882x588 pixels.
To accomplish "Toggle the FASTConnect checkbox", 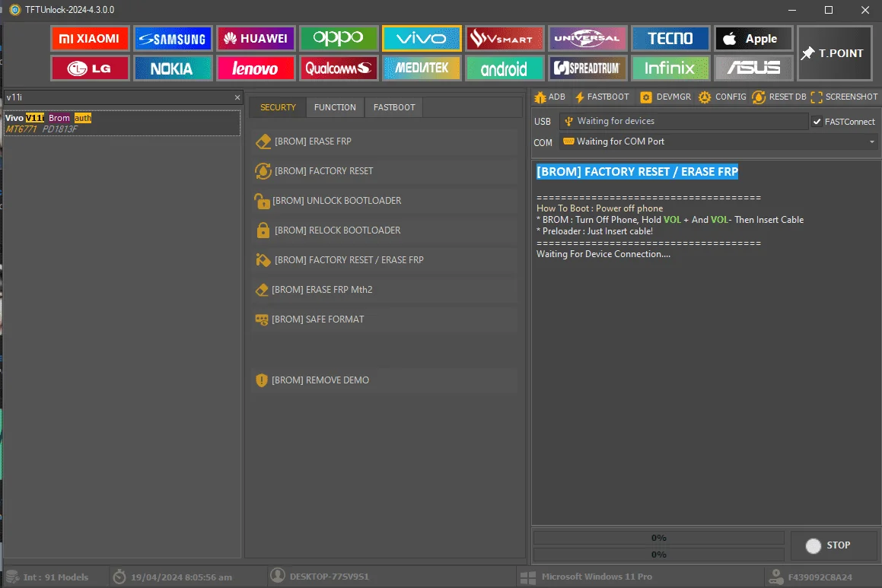I will pos(817,122).
